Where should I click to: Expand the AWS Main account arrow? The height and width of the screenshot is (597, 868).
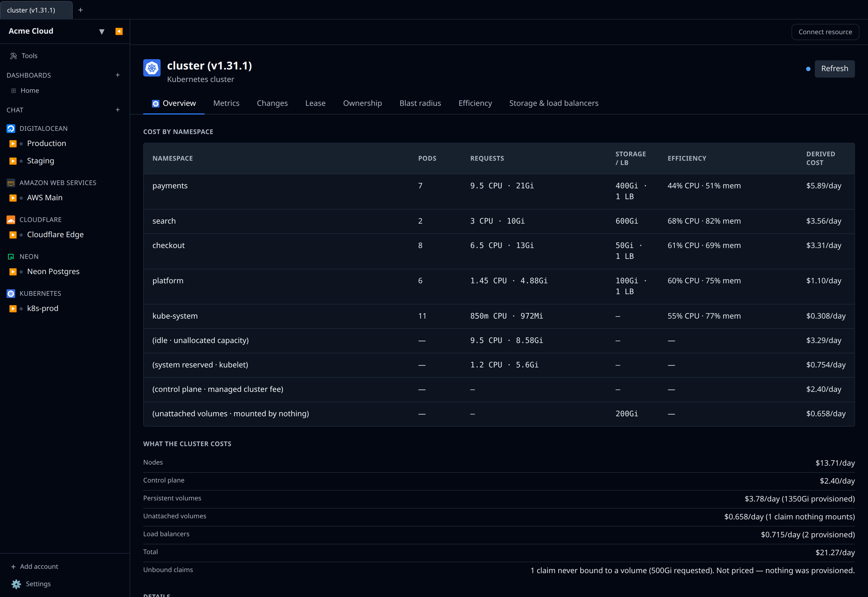[13, 198]
